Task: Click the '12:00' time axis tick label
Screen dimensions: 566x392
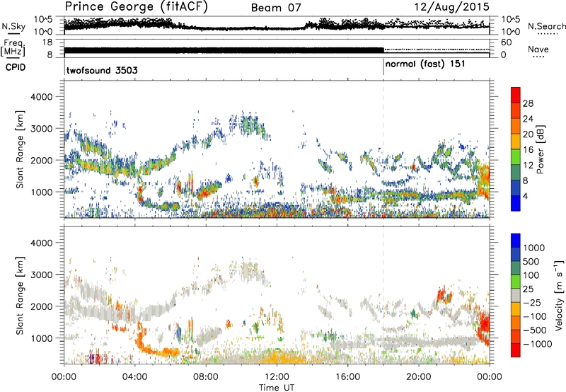Action: click(x=277, y=377)
